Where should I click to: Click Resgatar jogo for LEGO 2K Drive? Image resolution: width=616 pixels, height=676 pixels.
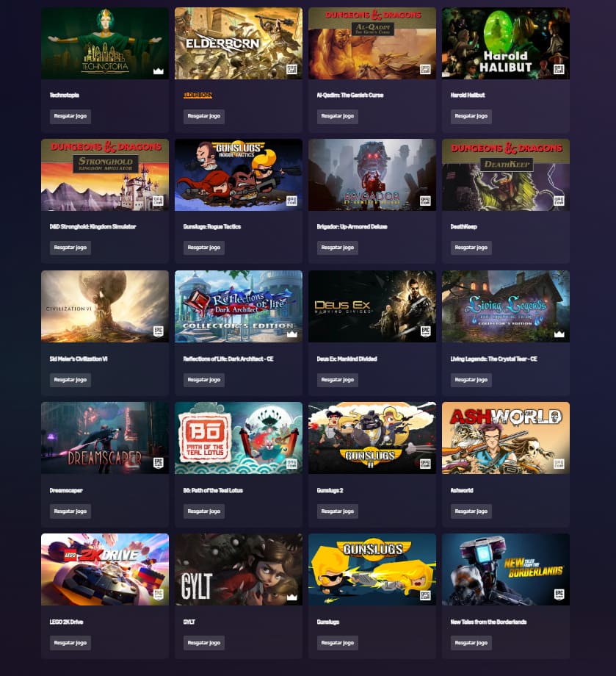(70, 643)
